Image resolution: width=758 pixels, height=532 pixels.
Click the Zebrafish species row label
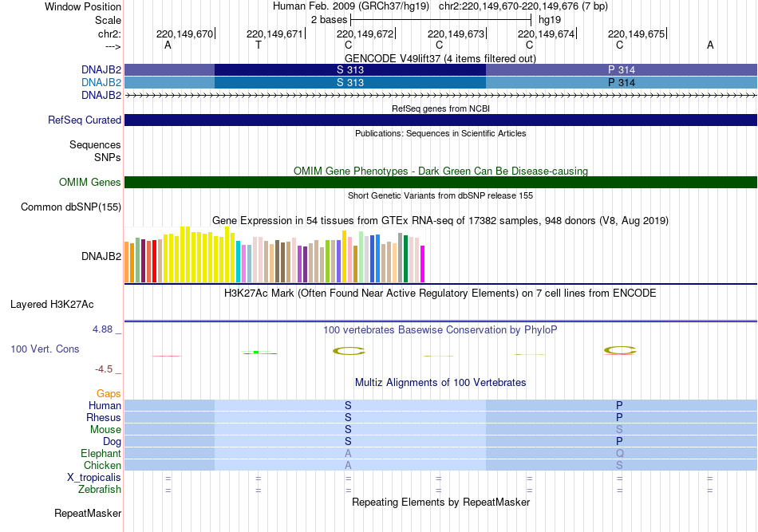coord(100,490)
